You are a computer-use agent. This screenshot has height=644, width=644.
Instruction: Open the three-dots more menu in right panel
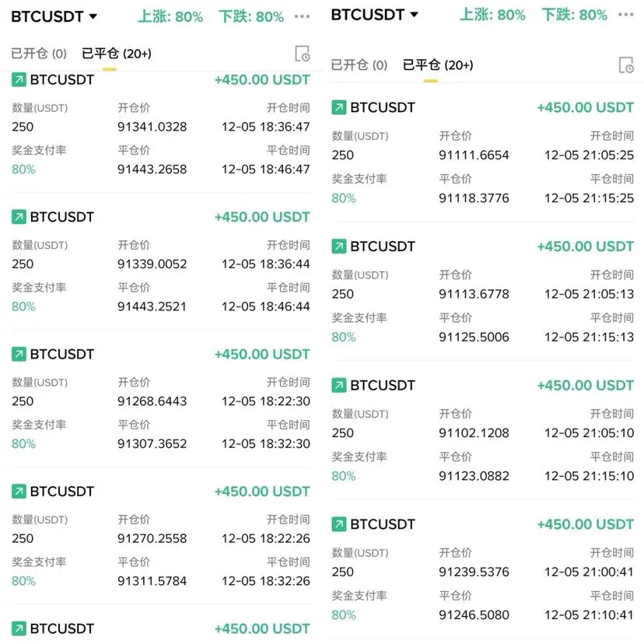click(x=625, y=15)
